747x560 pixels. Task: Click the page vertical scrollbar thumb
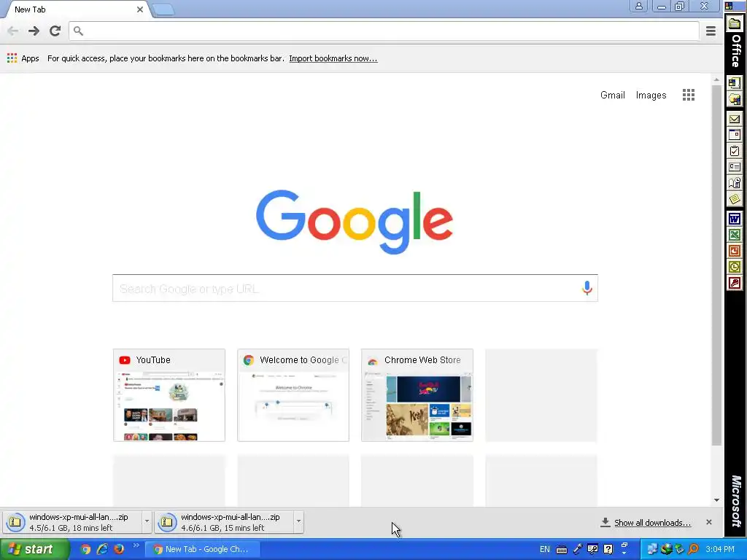pyautogui.click(x=716, y=265)
